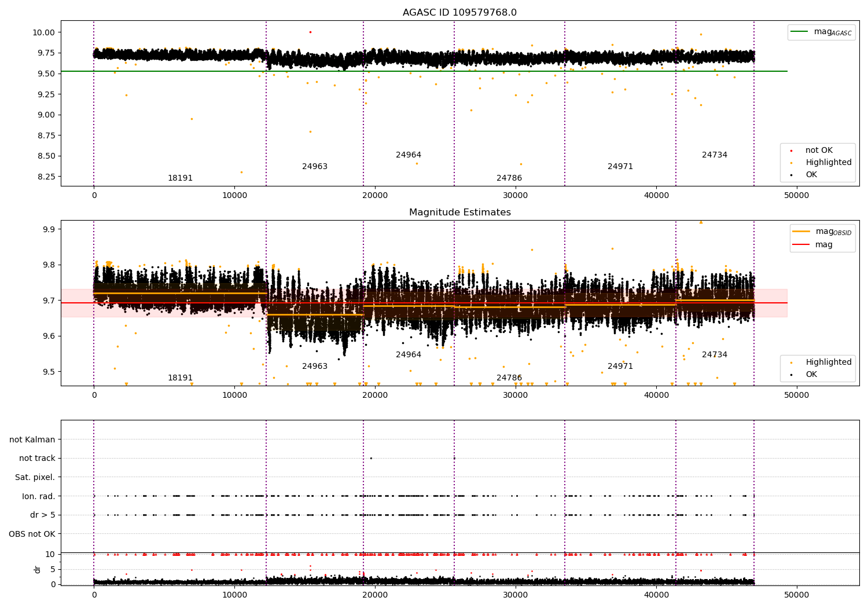Viewport: 868px width, 608px height.
Task: Click the 'Ion. rad.' row label
Action: [x=39, y=496]
